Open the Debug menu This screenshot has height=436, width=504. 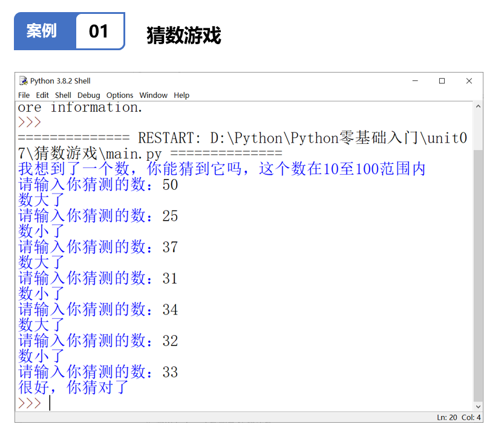point(89,95)
